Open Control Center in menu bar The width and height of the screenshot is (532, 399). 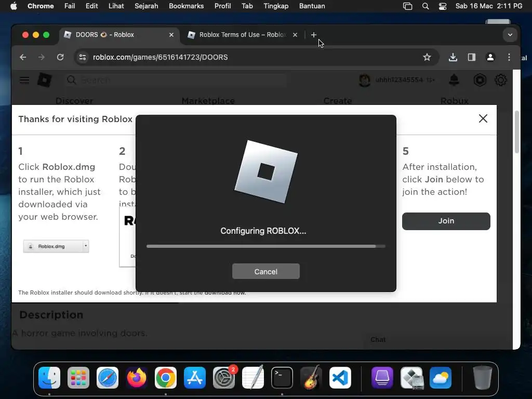pos(443,6)
